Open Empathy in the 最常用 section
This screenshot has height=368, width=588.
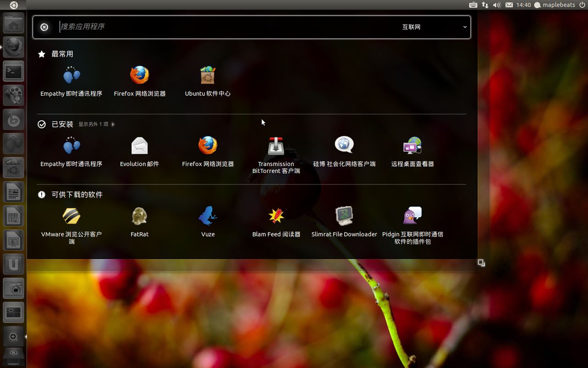point(71,81)
